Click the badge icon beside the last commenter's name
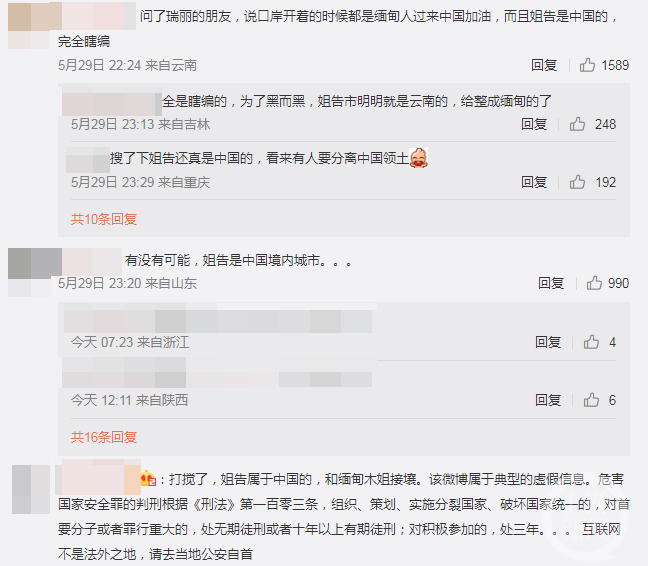648x566 pixels. pos(148,478)
